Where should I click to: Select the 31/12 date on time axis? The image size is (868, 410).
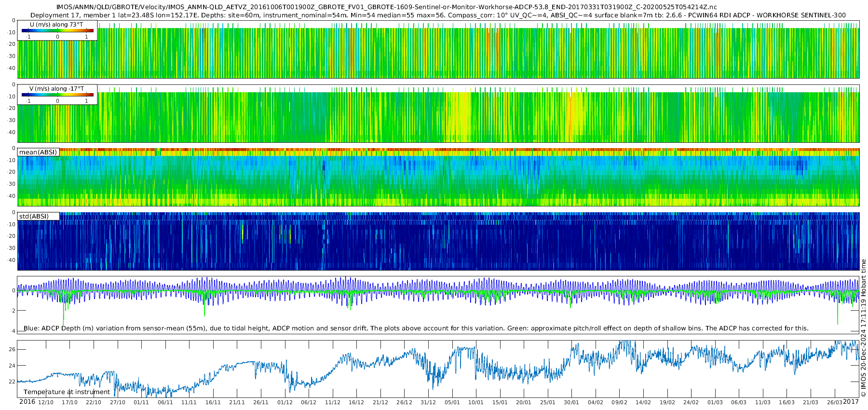pos(428,402)
